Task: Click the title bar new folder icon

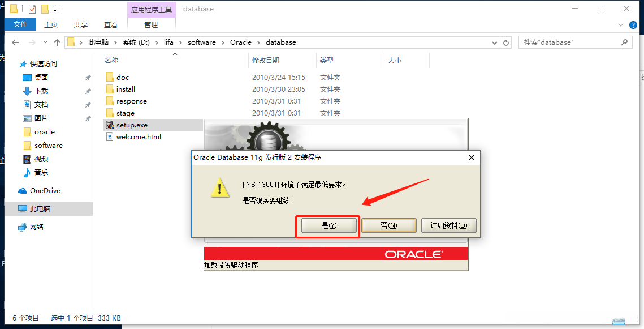Action: [x=45, y=8]
